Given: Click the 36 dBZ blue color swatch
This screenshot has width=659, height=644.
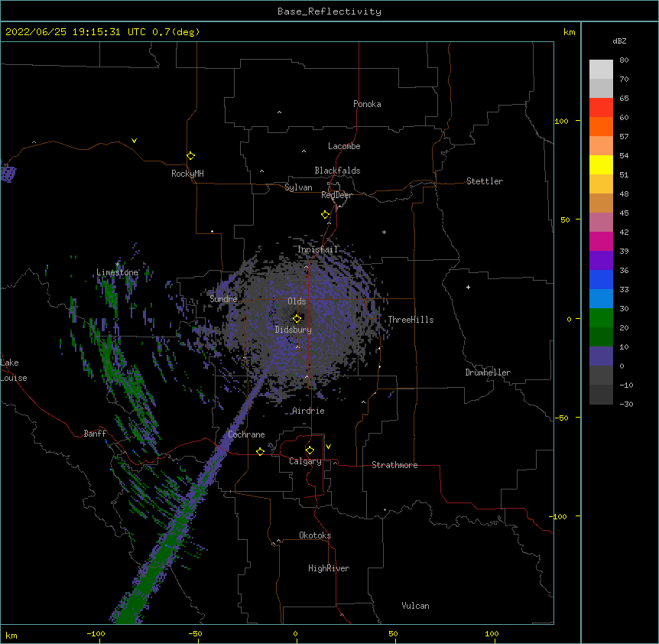Looking at the screenshot, I should pos(601,279).
